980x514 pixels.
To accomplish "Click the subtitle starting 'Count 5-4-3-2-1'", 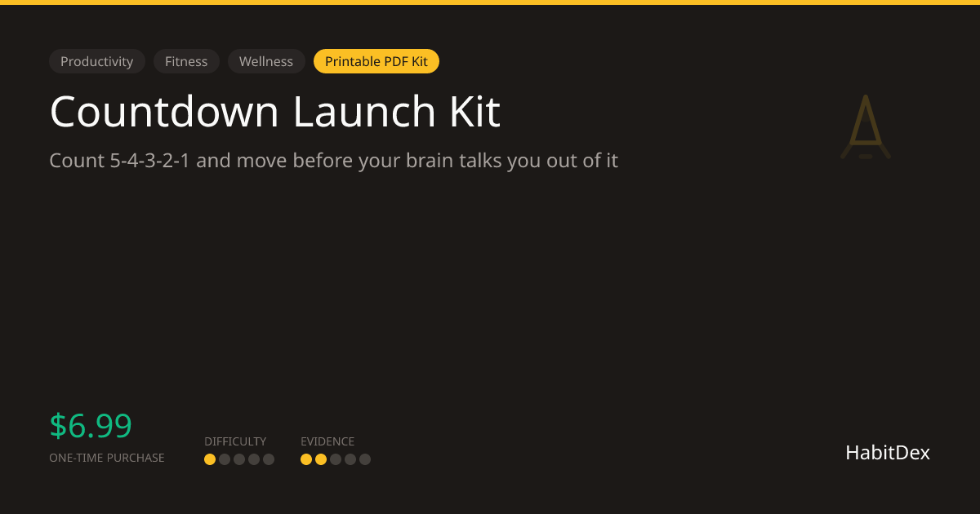I will coord(333,161).
